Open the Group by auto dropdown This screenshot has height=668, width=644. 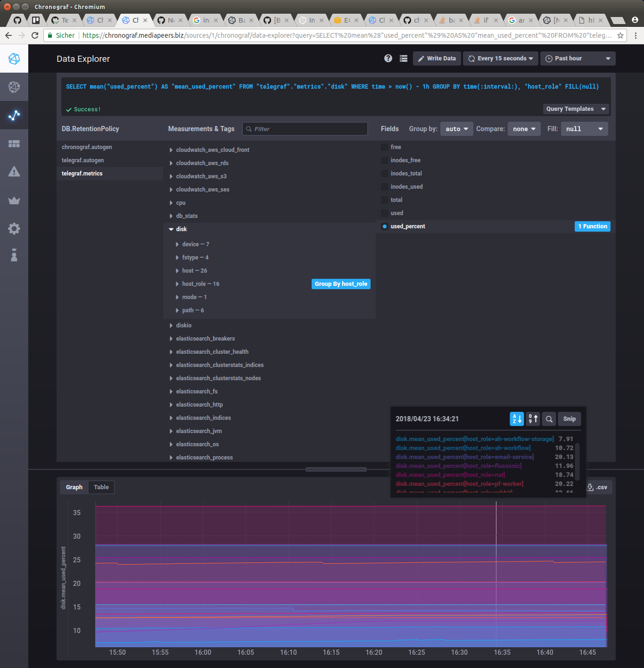click(456, 128)
